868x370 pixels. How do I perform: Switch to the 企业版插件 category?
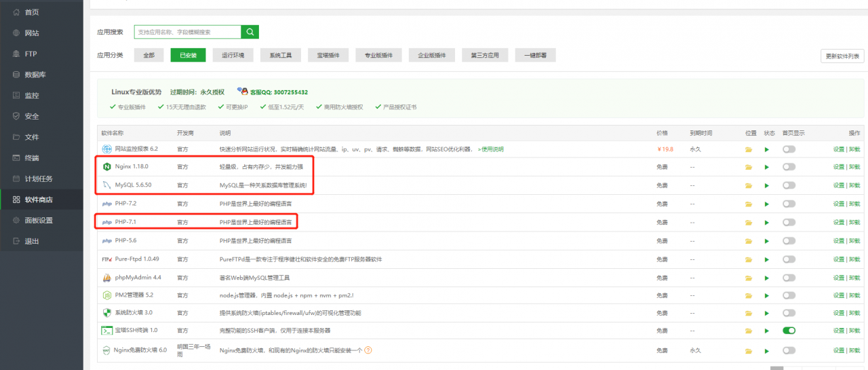(x=432, y=55)
